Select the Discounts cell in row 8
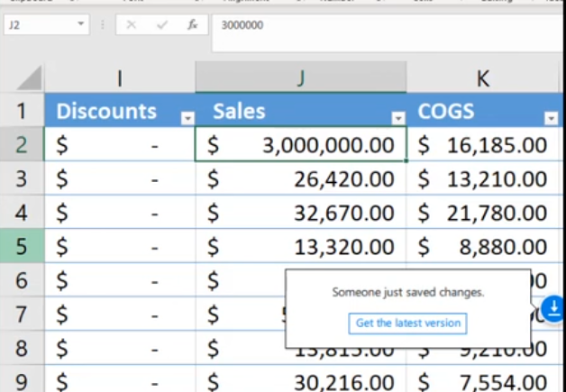This screenshot has height=392, width=566. click(120, 348)
